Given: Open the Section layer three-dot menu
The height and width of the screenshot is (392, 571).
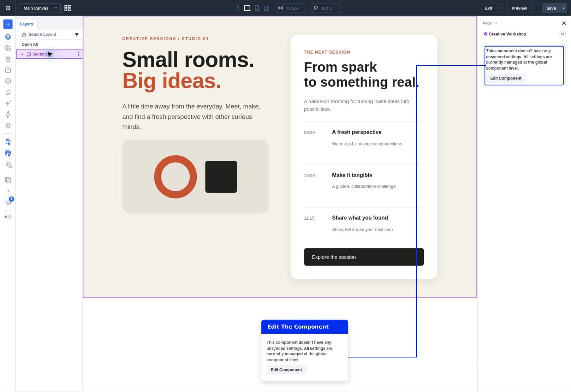Looking at the screenshot, I should pyautogui.click(x=78, y=54).
